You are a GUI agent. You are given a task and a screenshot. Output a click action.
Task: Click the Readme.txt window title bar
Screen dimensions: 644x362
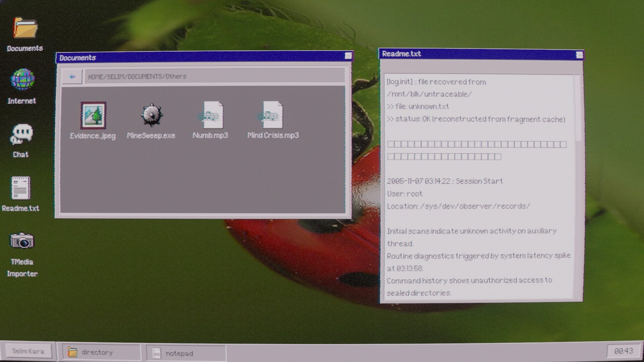(481, 54)
